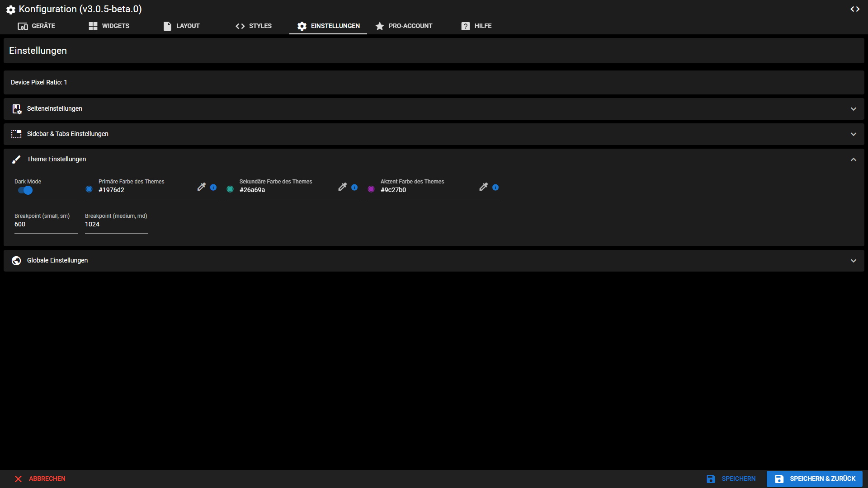Click the Geräte devices icon

tap(23, 26)
